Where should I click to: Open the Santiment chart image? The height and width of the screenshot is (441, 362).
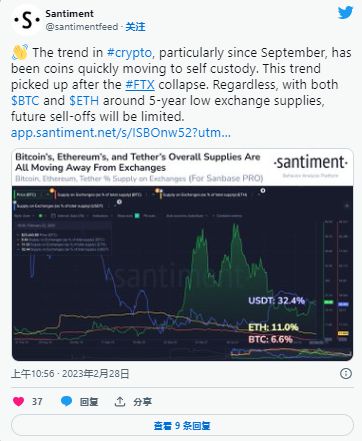182,255
